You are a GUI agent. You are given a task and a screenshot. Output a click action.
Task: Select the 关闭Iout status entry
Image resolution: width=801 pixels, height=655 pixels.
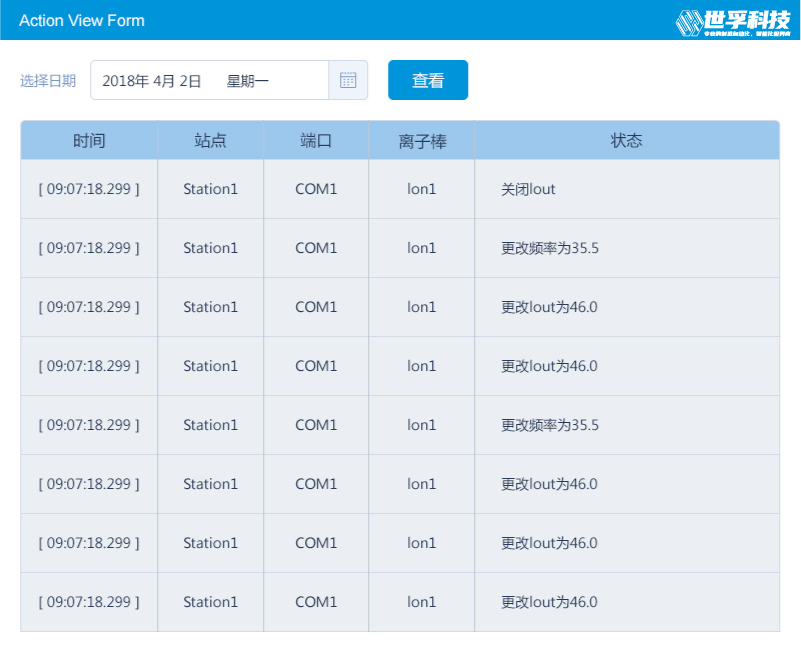point(528,189)
